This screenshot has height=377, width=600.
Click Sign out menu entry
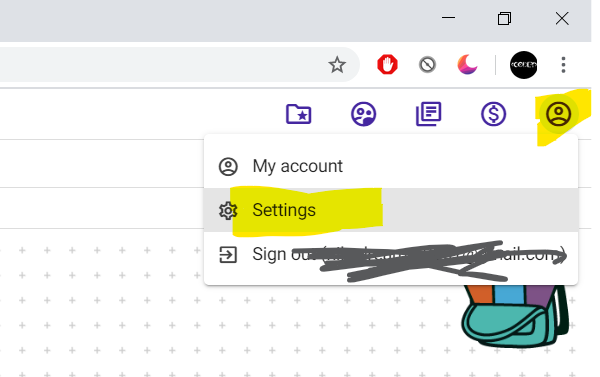click(x=391, y=254)
